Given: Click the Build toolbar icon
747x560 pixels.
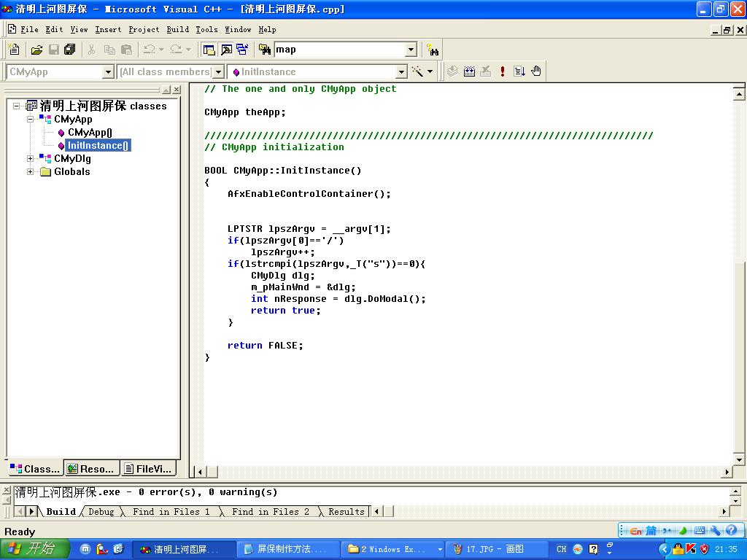Looking at the screenshot, I should tap(469, 71).
